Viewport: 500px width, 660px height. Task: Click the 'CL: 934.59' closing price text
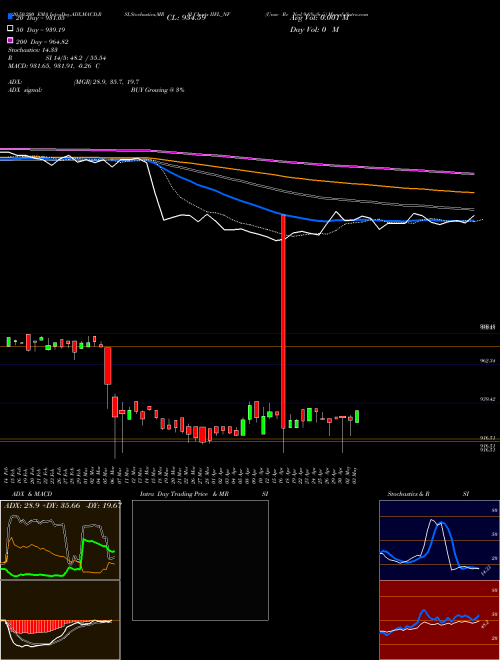tap(186, 18)
